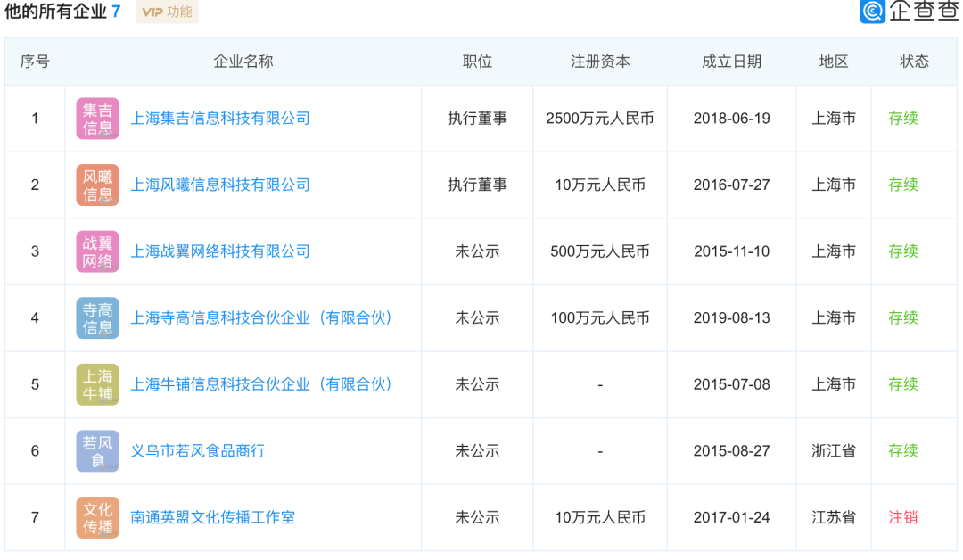Click the 状态 column header
This screenshot has width=963, height=560.
pos(915,62)
